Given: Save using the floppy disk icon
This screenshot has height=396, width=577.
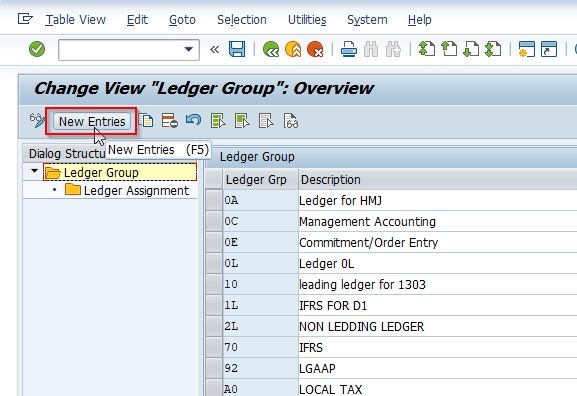Looking at the screenshot, I should coord(237,49).
